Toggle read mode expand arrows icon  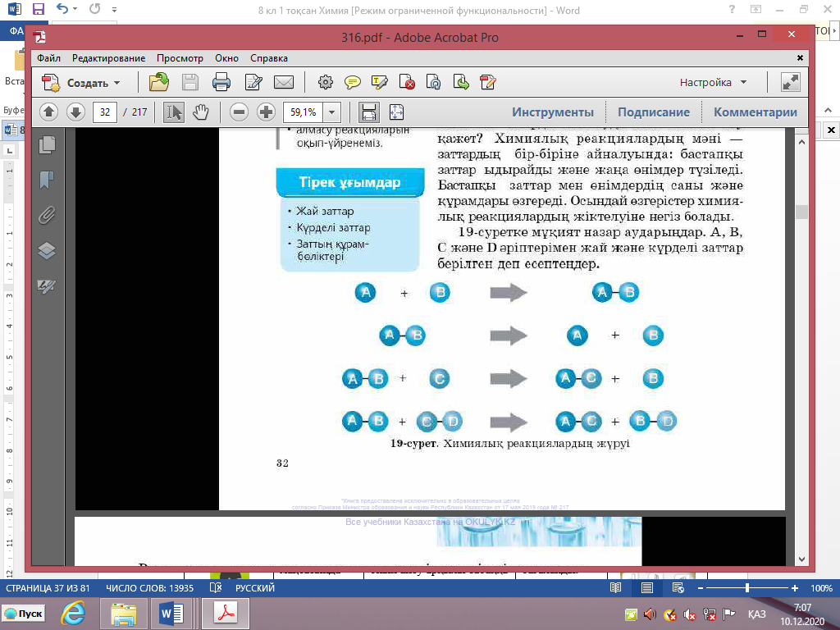[791, 83]
